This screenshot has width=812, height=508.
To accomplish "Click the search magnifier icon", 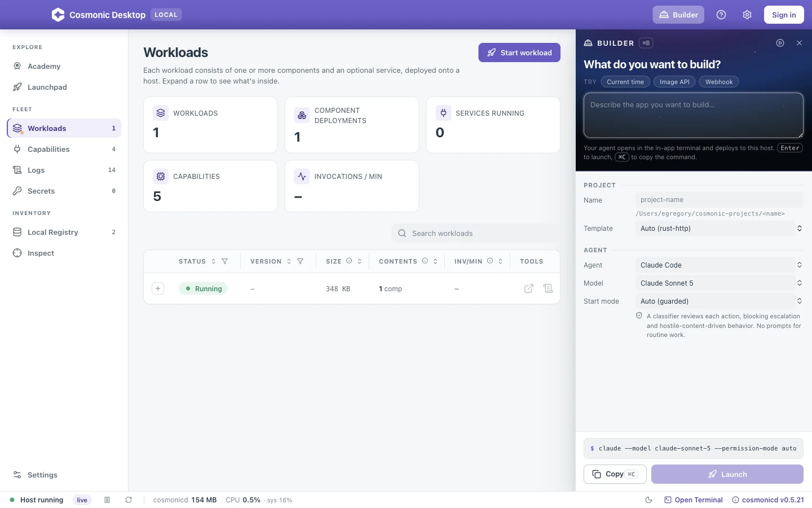I will (402, 233).
